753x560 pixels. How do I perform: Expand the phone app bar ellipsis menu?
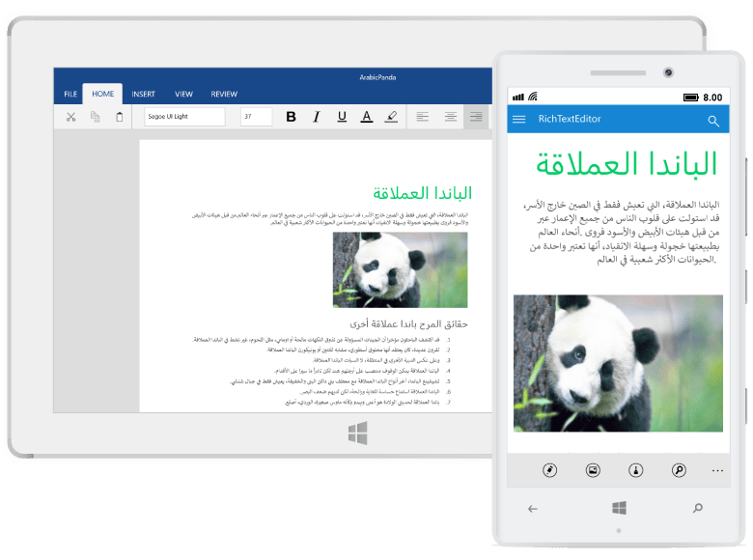[717, 470]
